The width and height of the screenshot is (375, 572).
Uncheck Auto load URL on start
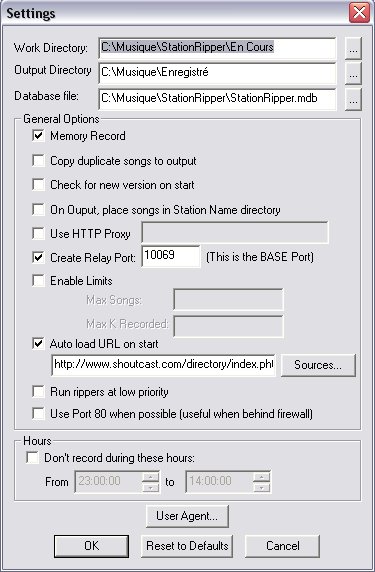38,344
